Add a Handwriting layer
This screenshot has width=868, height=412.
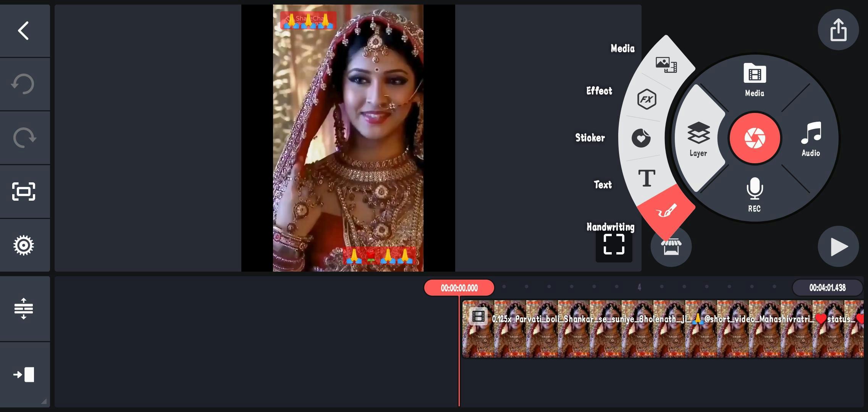pos(666,211)
